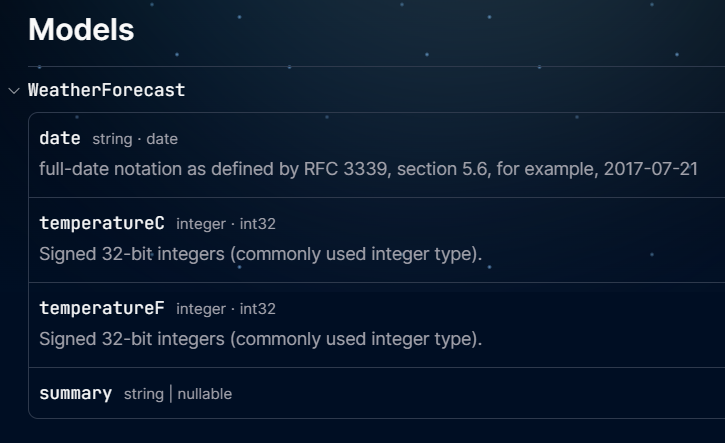Click temperatureC's 'integer · int32' type label
The width and height of the screenshot is (725, 443).
pyautogui.click(x=225, y=224)
